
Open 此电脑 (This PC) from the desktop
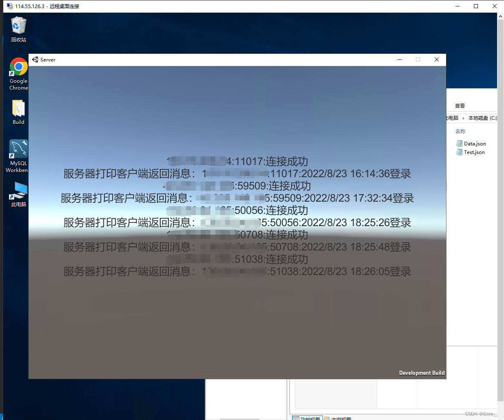coord(18,189)
